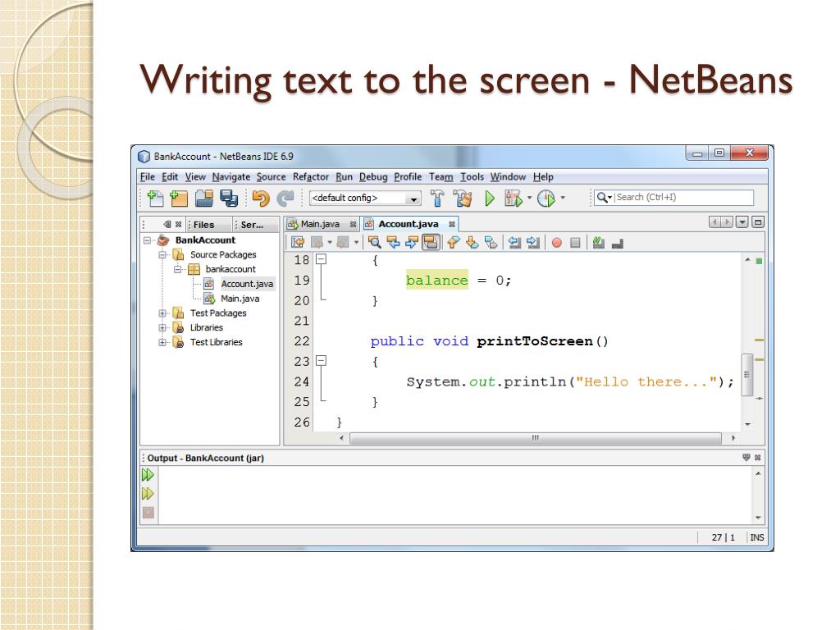Click Stop Macro Recording square icon
Image resolution: width=840 pixels, height=630 pixels.
(x=575, y=243)
